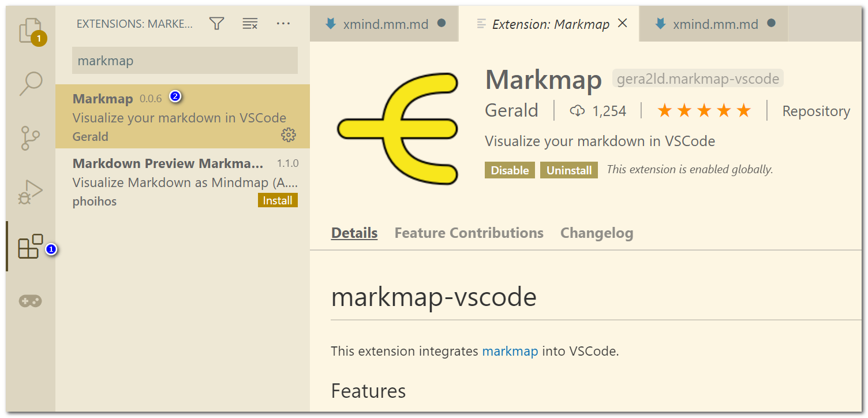This screenshot has height=418, width=868.
Task: Open the Source Control view icon
Action: [30, 138]
